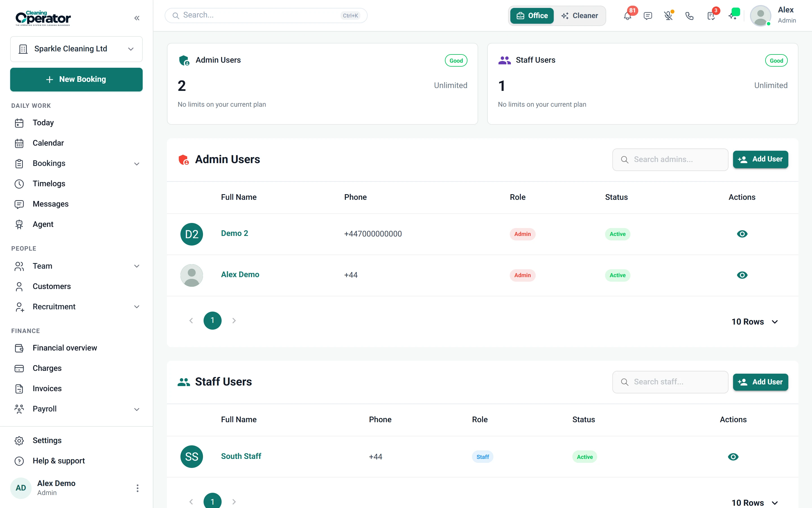
Task: Focus the Search admins field
Action: [670, 159]
